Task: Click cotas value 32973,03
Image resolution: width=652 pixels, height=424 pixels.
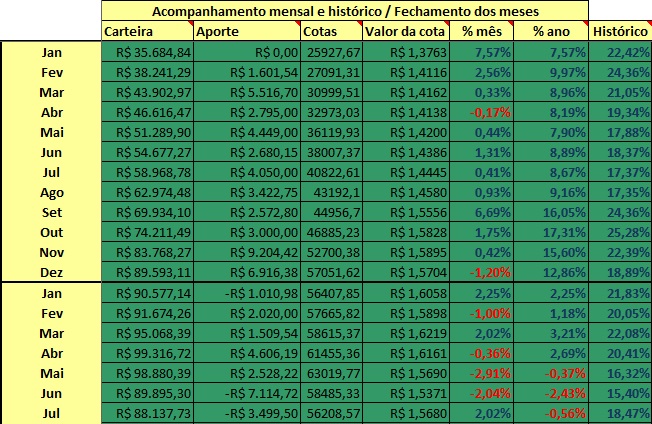Action: [331, 112]
